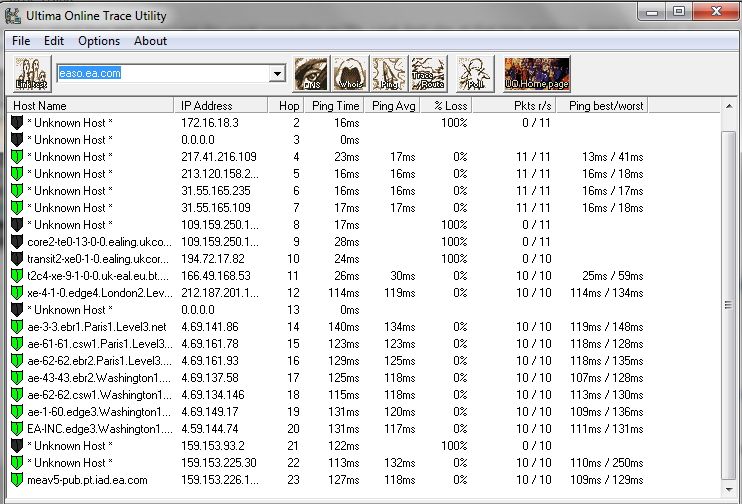This screenshot has width=742, height=504.
Task: Click IP address 4.59.144.74
Action: coord(210,429)
